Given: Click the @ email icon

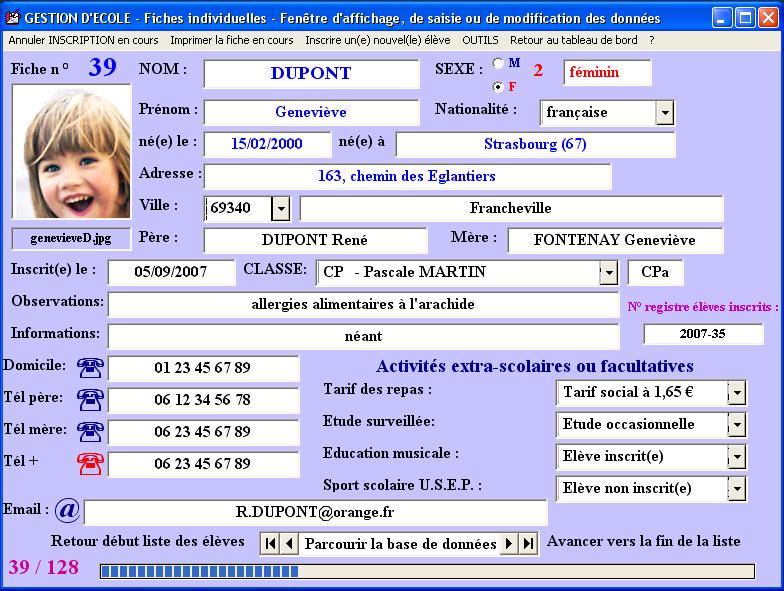Looking at the screenshot, I should click(68, 510).
